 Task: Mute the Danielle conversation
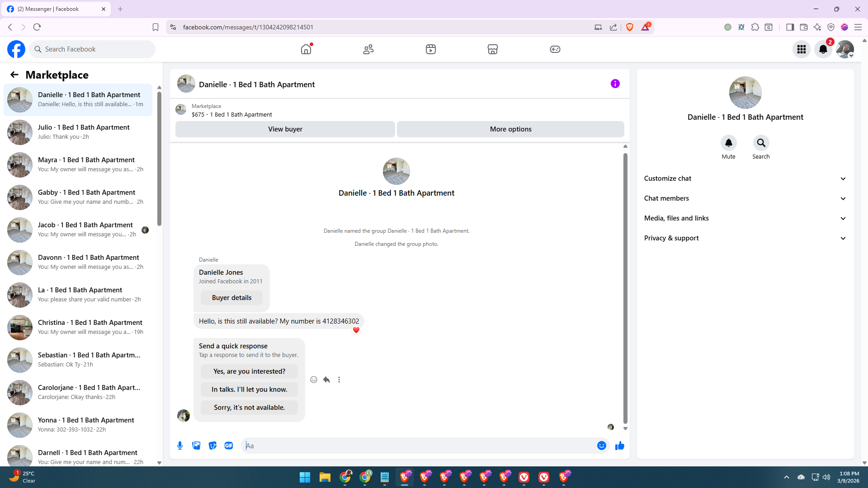tap(728, 143)
